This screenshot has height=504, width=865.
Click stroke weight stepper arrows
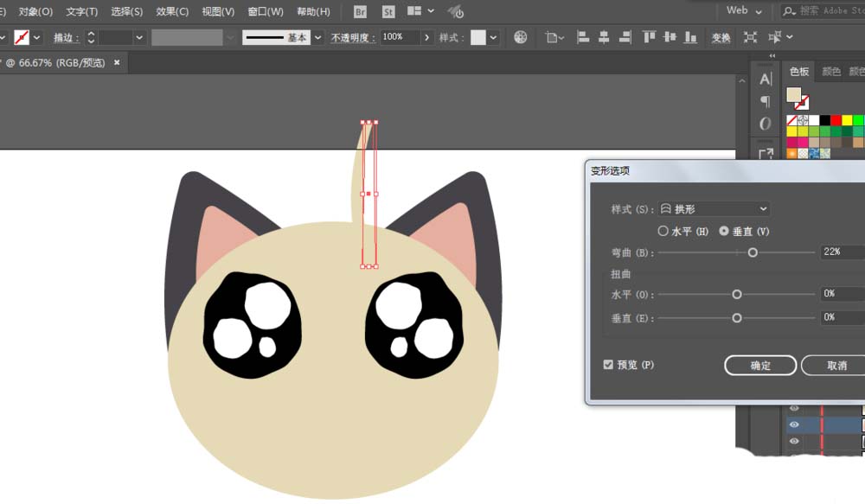[91, 37]
